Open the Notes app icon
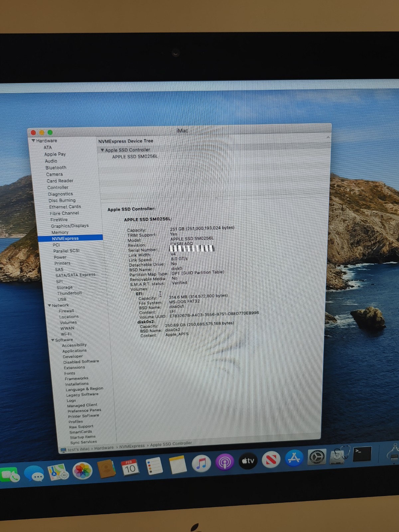This screenshot has height=532, width=399. coord(178,464)
